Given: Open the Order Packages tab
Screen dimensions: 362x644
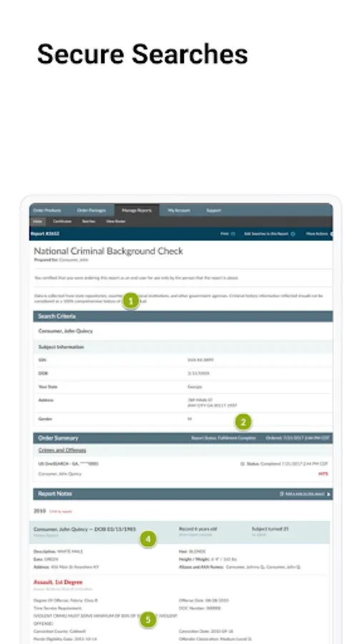Looking at the screenshot, I should pos(92,210).
